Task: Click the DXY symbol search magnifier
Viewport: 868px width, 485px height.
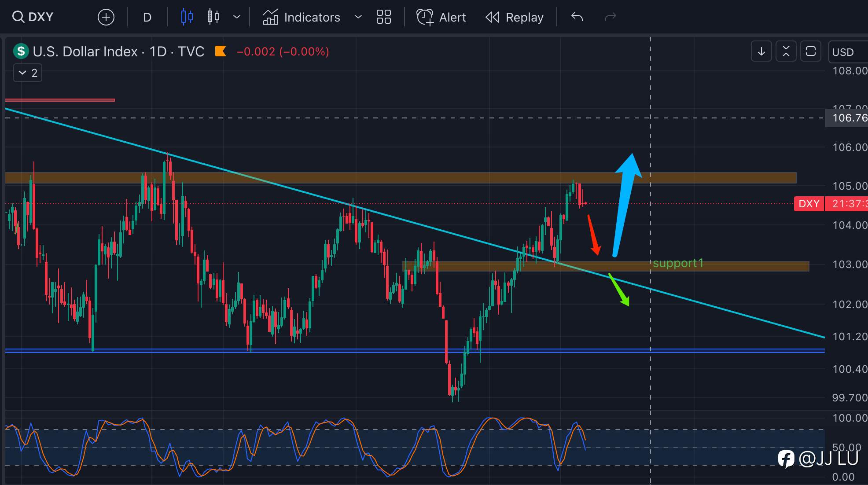Action: tap(18, 17)
